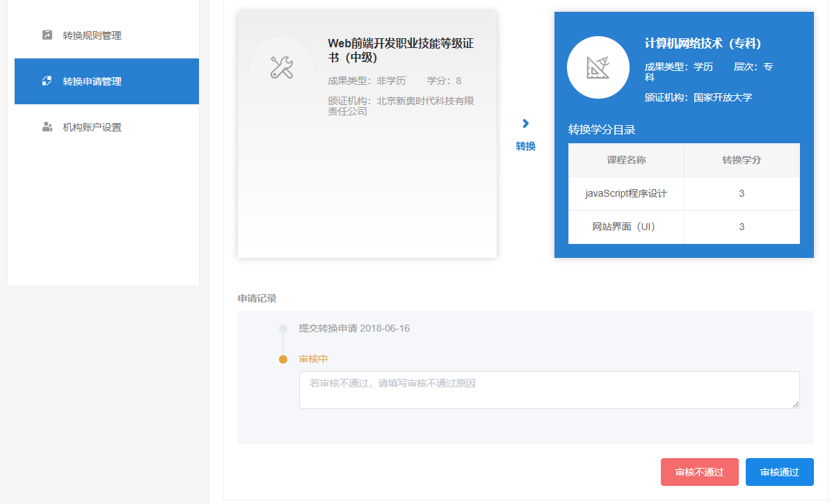Click the wrench tools icon on the certificate card

(281, 67)
